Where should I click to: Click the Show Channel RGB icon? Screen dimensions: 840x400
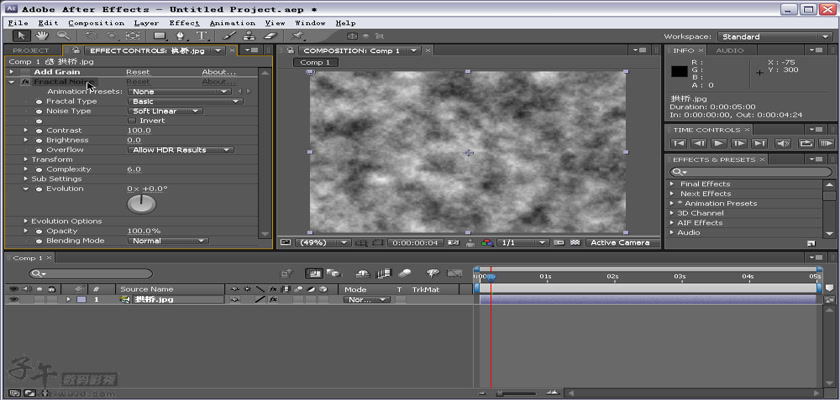487,243
